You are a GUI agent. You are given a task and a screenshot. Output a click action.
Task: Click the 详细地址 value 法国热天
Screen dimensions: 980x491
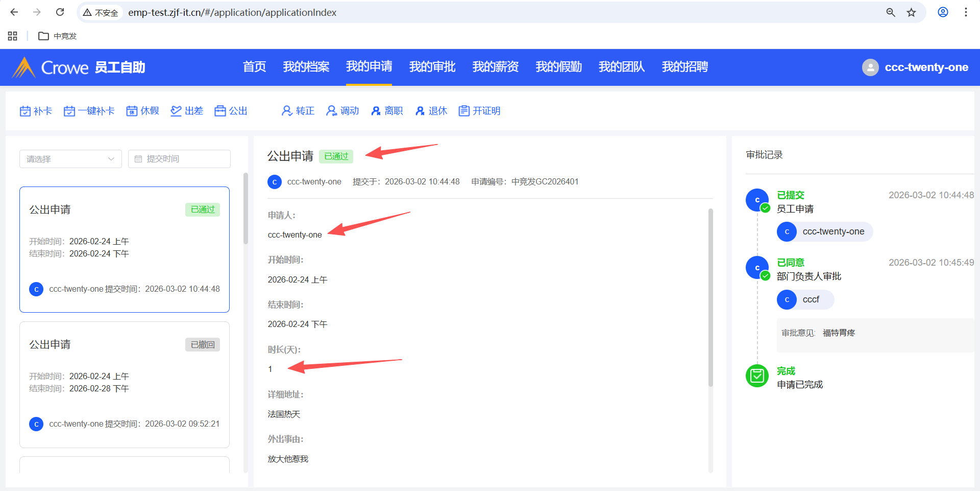tap(284, 414)
